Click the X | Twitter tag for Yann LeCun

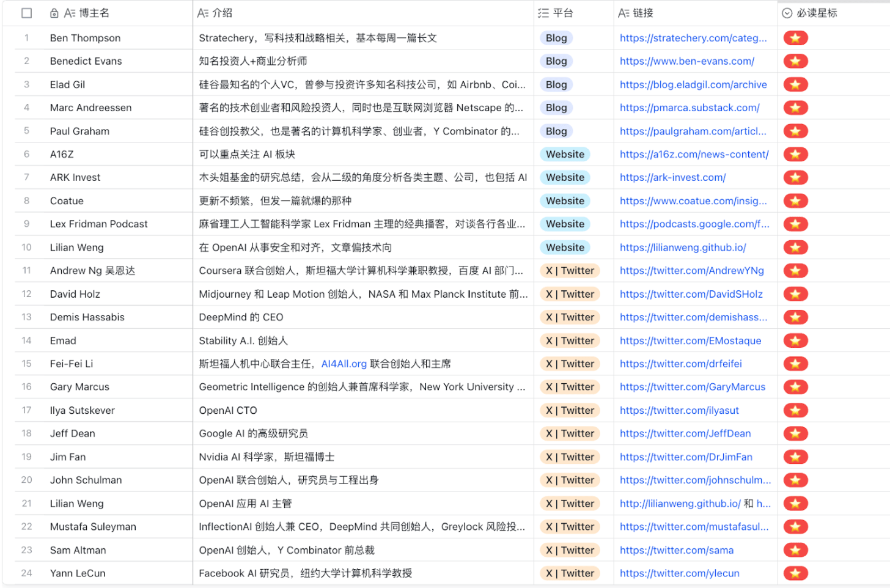(x=570, y=573)
